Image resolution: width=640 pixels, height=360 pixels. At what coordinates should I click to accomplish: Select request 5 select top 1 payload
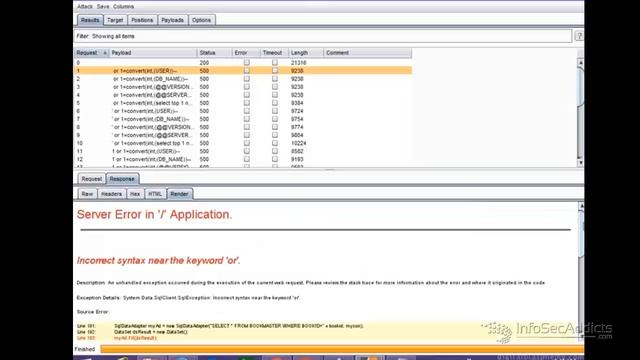coord(243,103)
